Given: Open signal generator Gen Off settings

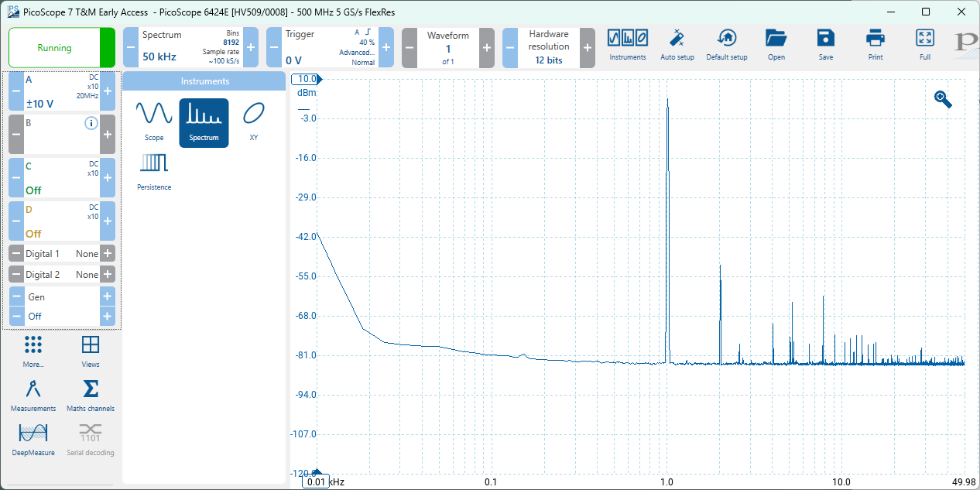Looking at the screenshot, I should pyautogui.click(x=62, y=306).
